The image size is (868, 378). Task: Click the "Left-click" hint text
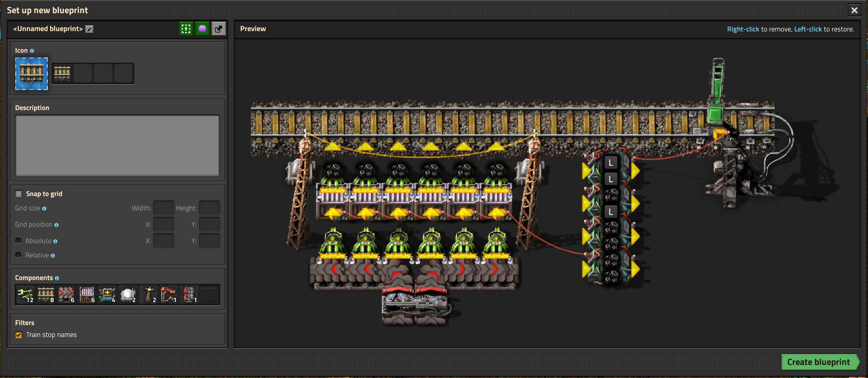tap(808, 29)
